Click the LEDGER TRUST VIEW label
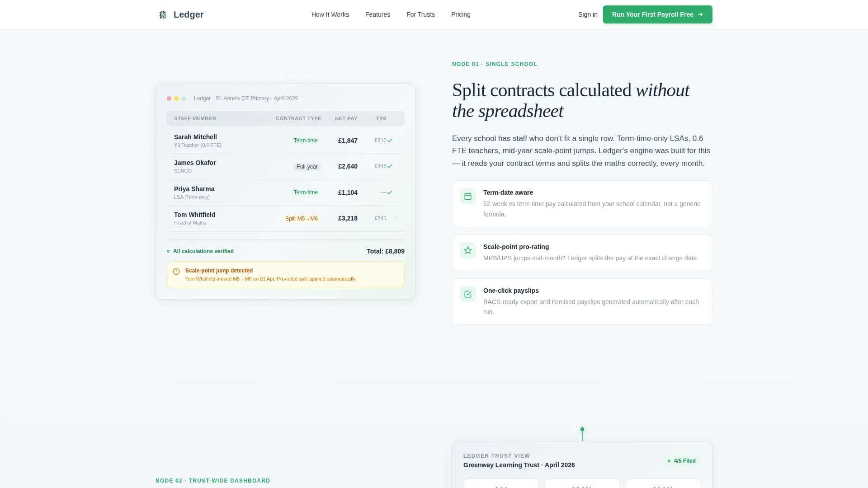Screen dimensions: 868x488 coord(496,456)
